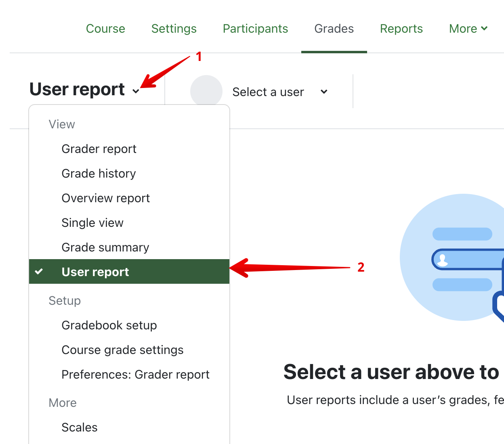
Task: Select the highlighted User report item
Action: point(95,272)
